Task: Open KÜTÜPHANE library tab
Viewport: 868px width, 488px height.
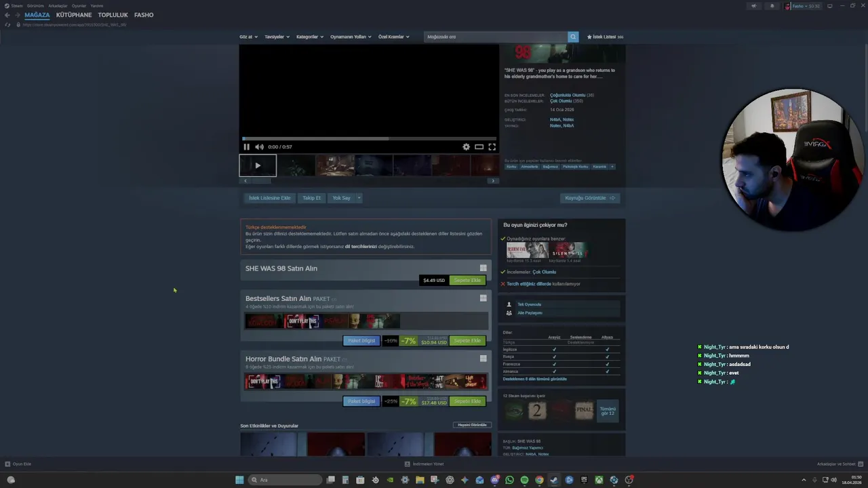Action: (74, 15)
